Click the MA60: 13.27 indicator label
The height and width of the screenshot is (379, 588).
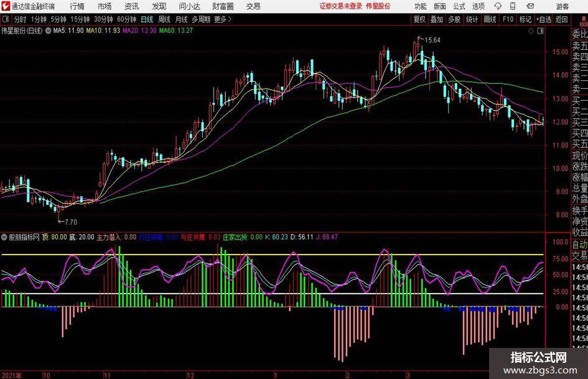click(x=176, y=30)
